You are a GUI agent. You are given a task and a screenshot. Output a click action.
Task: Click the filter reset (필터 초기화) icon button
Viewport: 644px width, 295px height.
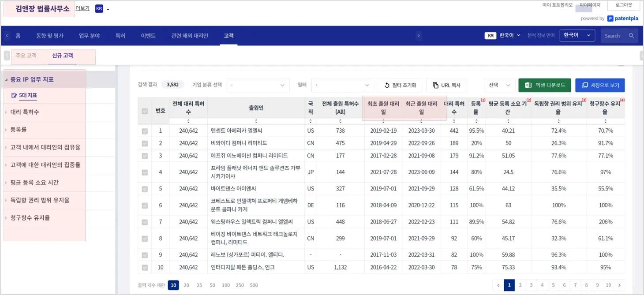(387, 85)
